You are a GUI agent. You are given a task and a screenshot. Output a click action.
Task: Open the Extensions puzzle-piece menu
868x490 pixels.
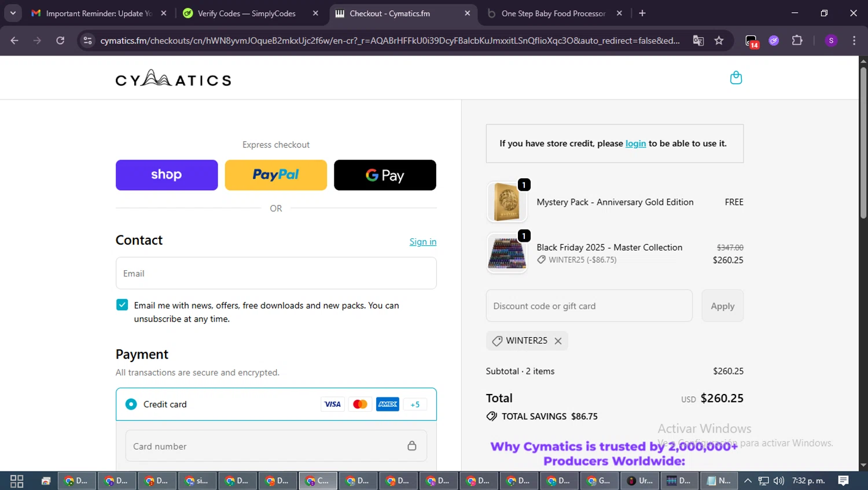797,40
